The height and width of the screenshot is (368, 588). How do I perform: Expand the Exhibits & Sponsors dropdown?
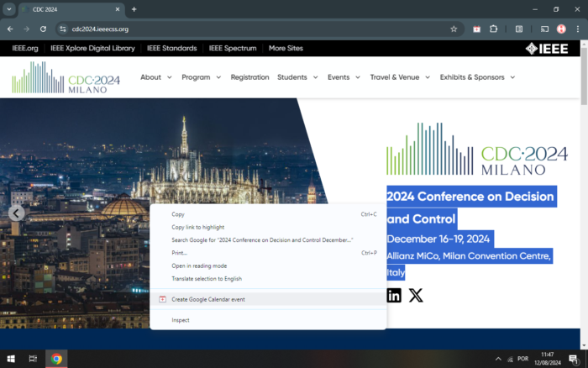(477, 77)
